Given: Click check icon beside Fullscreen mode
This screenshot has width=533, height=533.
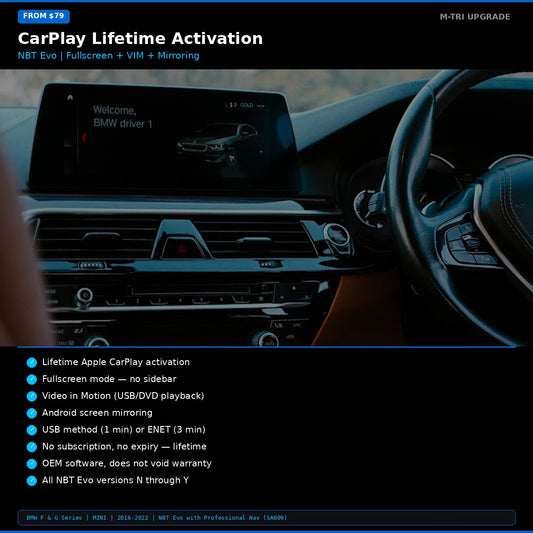Looking at the screenshot, I should pos(32,379).
